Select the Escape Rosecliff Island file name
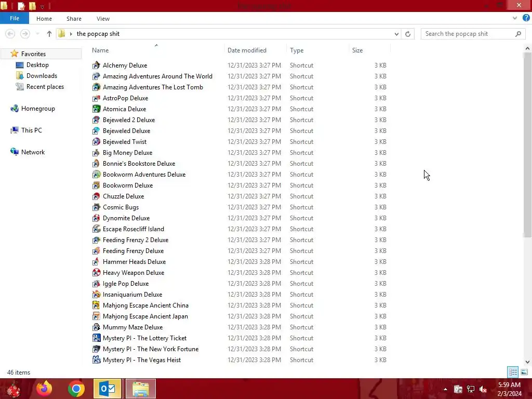The height and width of the screenshot is (399, 532). click(x=134, y=229)
